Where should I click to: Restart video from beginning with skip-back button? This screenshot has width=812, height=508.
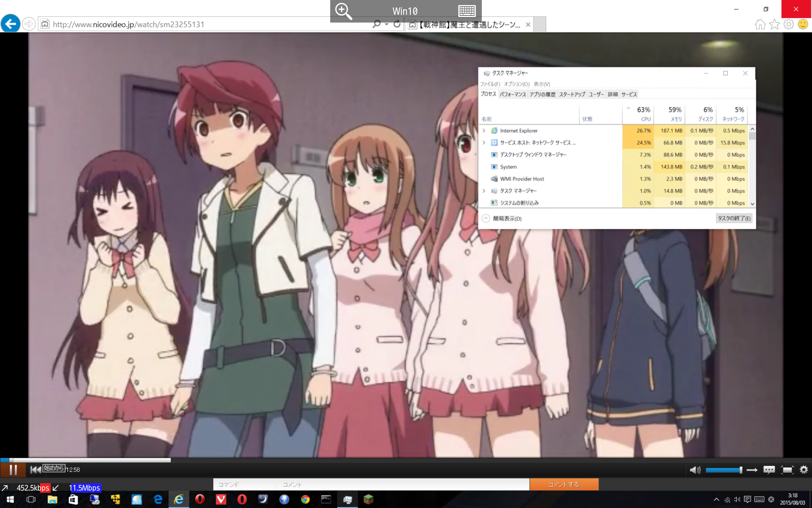coord(36,470)
